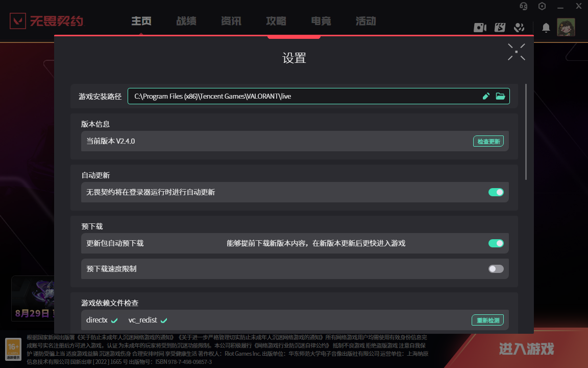Click the 重新检测 button
This screenshot has width=588, height=368.
[487, 320]
